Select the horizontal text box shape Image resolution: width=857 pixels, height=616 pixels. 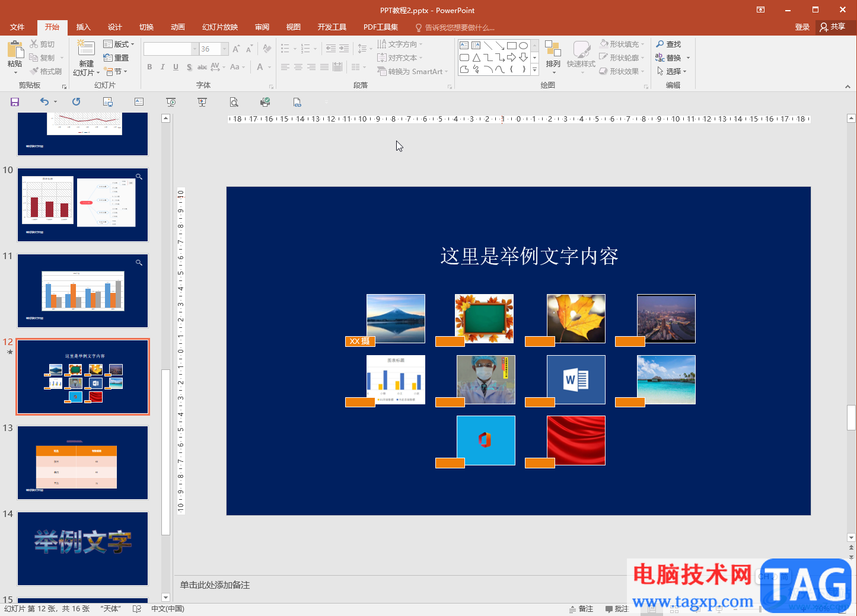click(464, 45)
